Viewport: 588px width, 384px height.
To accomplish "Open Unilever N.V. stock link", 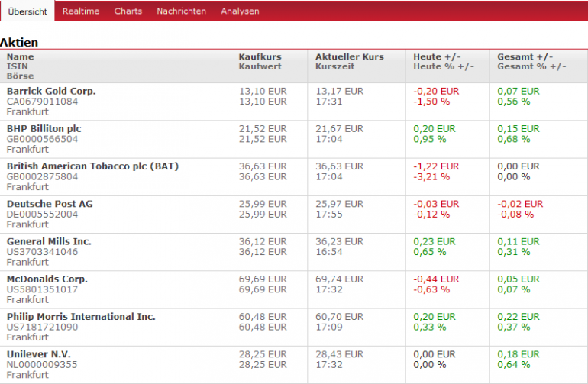I will point(38,353).
